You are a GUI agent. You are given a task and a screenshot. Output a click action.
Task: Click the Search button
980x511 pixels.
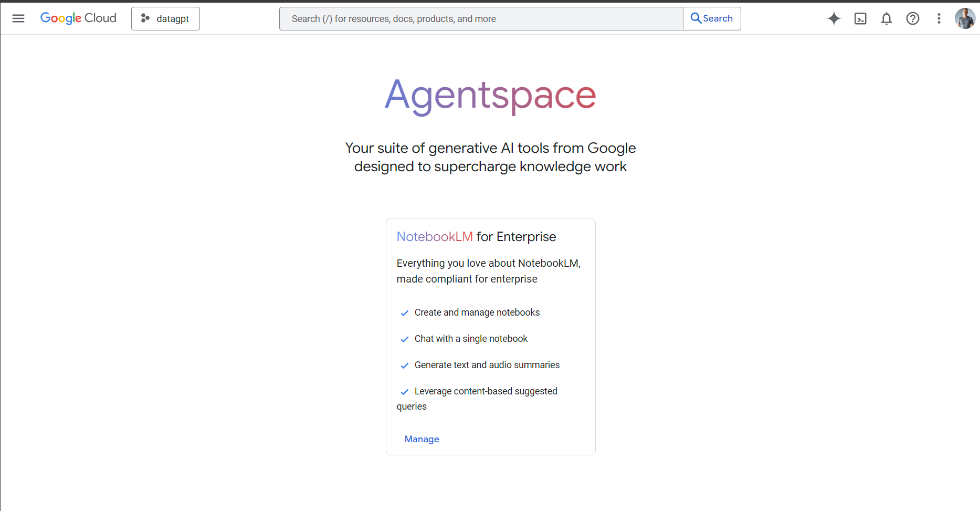tap(712, 18)
